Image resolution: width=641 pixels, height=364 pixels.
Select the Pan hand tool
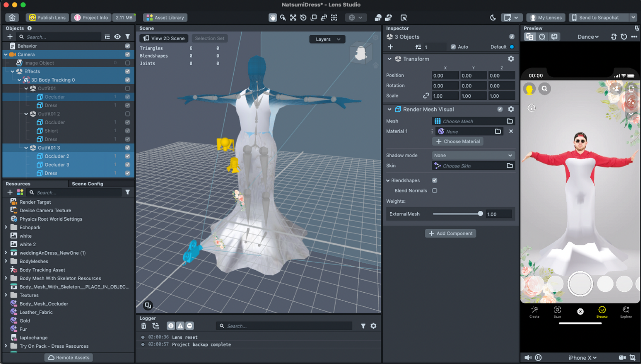click(272, 17)
